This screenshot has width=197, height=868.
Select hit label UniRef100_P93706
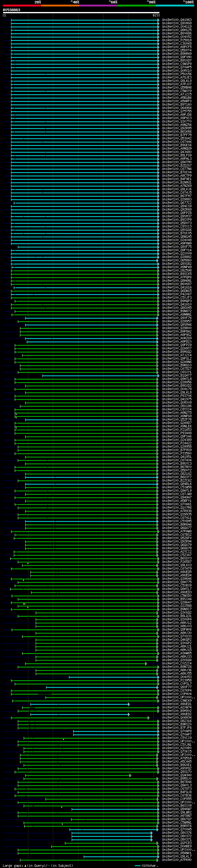(177, 396)
